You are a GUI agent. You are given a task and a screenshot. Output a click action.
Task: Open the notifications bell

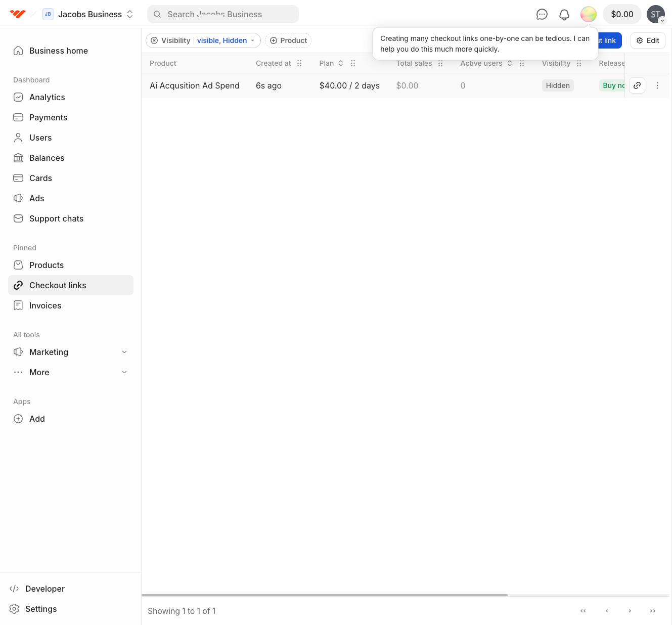click(x=564, y=14)
